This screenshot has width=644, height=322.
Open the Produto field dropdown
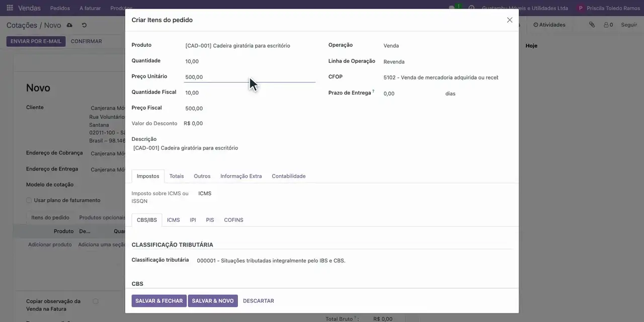(250, 46)
